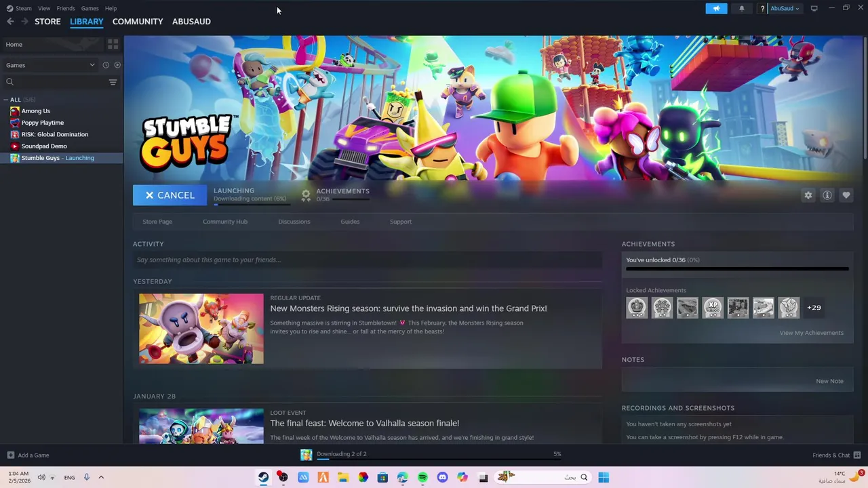Open the Discussions link
868x488 pixels.
[294, 222]
